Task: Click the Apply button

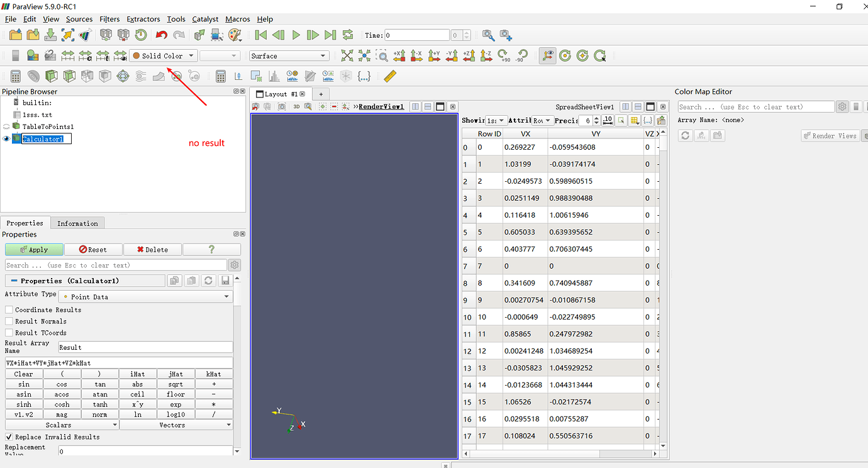Action: pyautogui.click(x=34, y=249)
